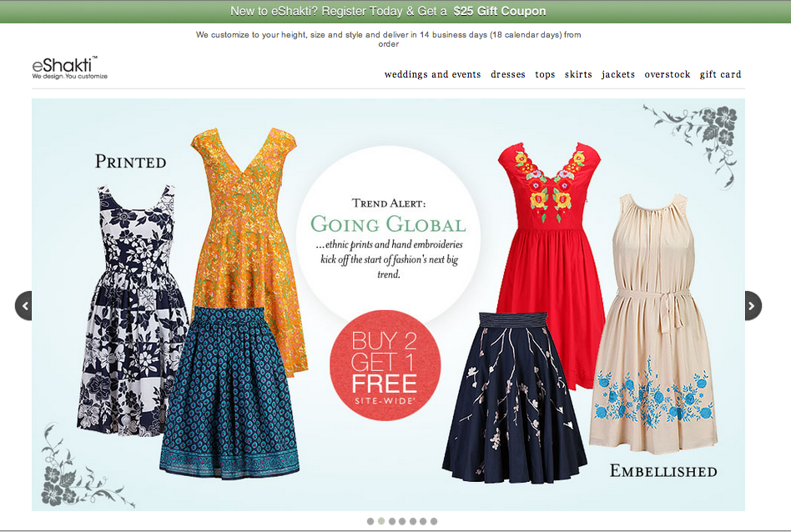Jump to the last slide via final dot
Image resolution: width=791 pixels, height=532 pixels.
point(433,521)
